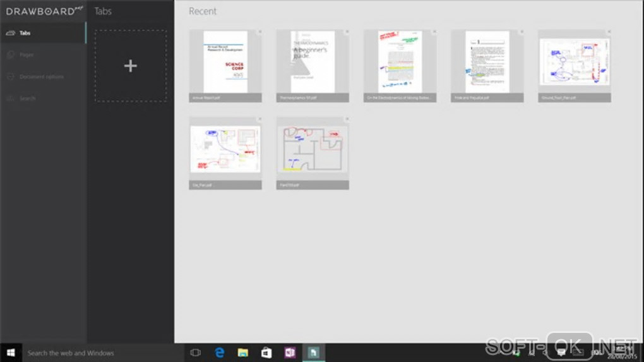Image resolution: width=644 pixels, height=362 pixels.
Task: Open OneNote from the taskbar
Action: click(290, 353)
